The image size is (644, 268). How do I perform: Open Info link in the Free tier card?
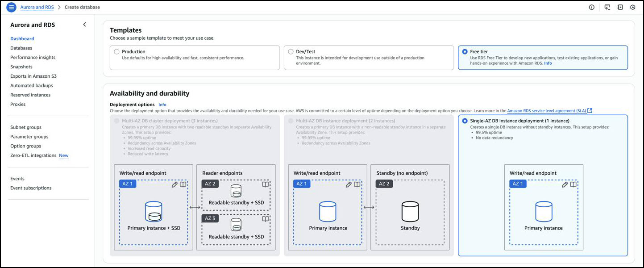548,63
